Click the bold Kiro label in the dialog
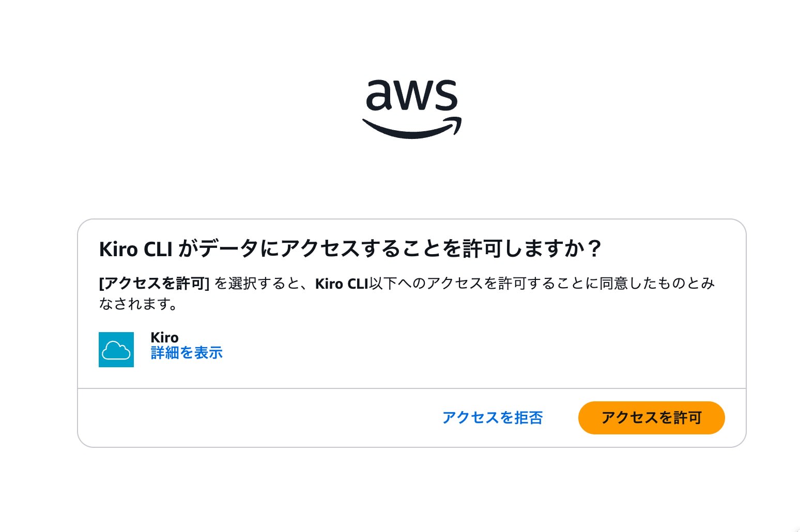This screenshot has width=800, height=532. [164, 337]
